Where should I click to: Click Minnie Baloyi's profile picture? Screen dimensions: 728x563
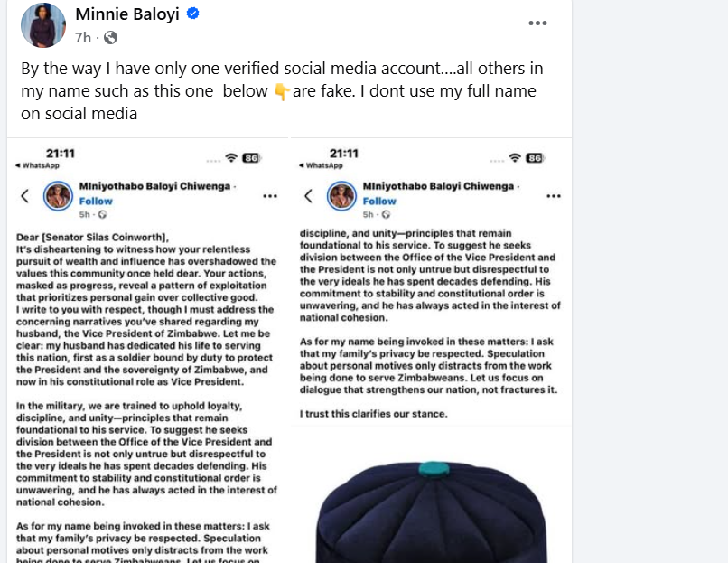42,25
